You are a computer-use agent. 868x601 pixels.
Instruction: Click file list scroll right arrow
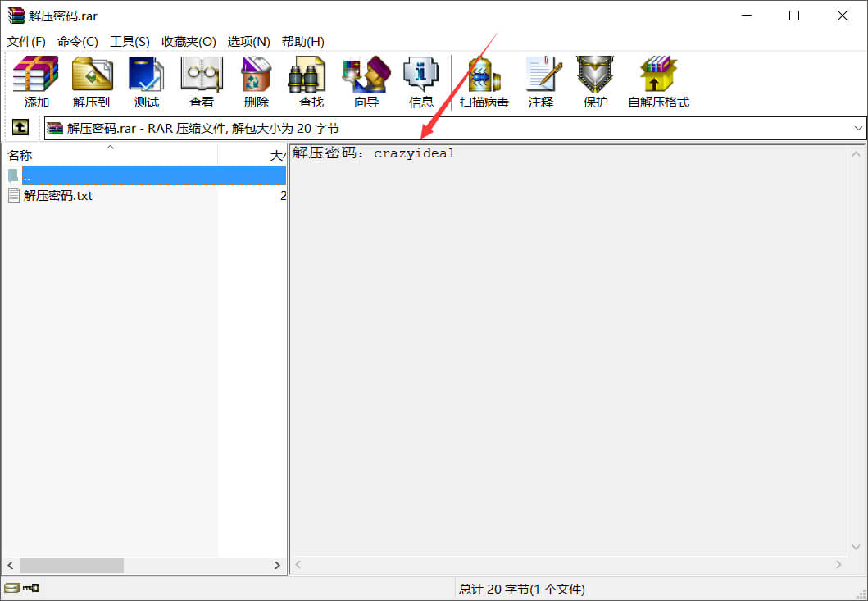click(277, 565)
